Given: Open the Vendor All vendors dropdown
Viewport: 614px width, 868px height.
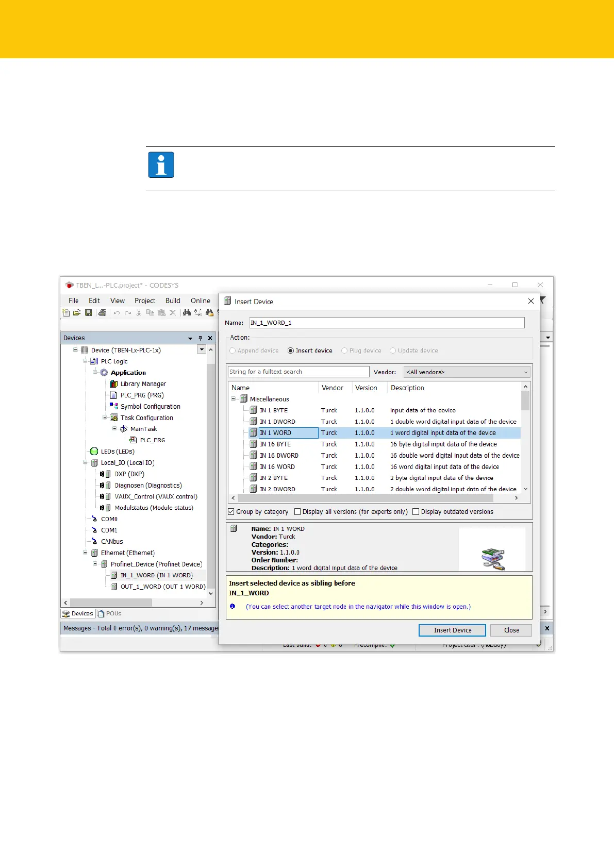Looking at the screenshot, I should click(x=467, y=372).
